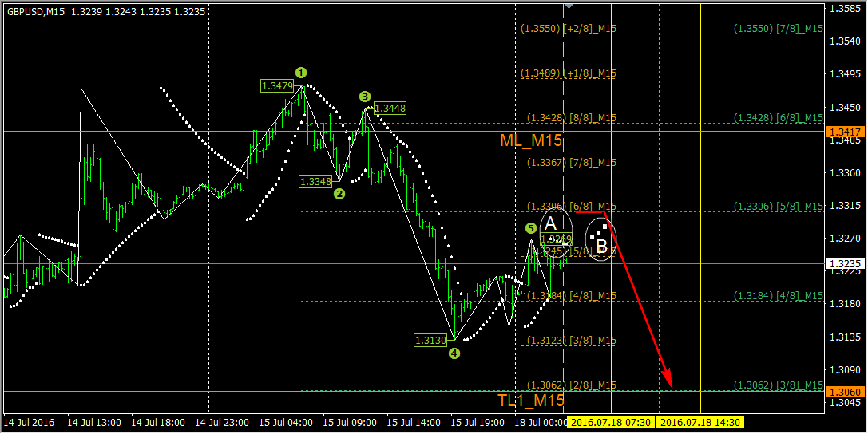
Task: Click the ML_M15 line label
Action: pos(531,141)
